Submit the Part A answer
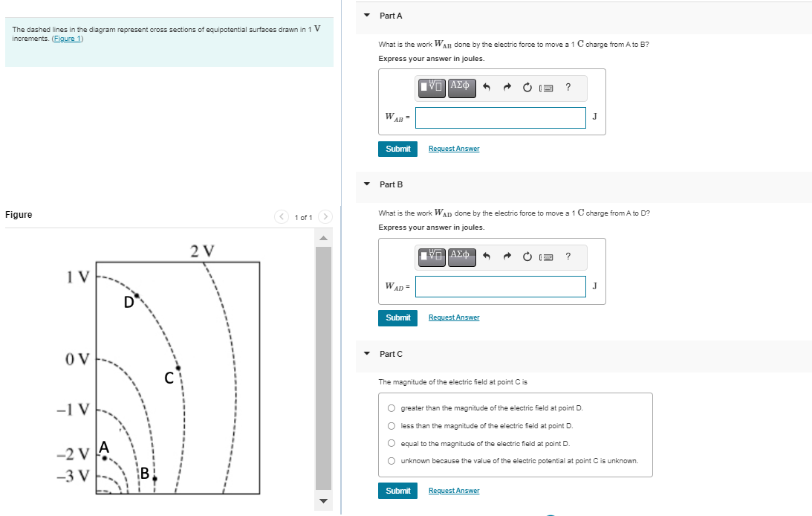Screen dimensions: 812x516 tap(397, 149)
